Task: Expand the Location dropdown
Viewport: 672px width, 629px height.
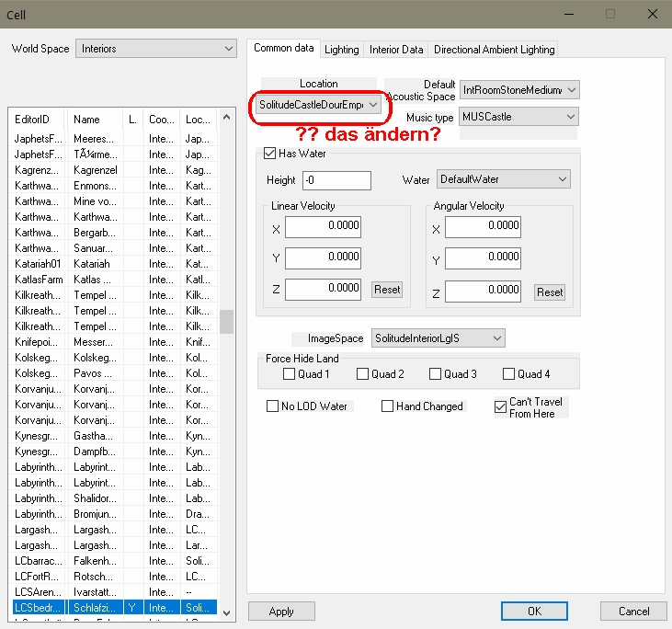Action: 319,105
